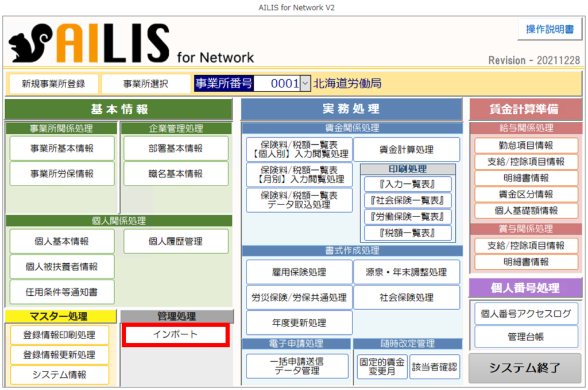Print the 『税額一覧表』 report
This screenshot has height=390, width=588.
coord(408,233)
